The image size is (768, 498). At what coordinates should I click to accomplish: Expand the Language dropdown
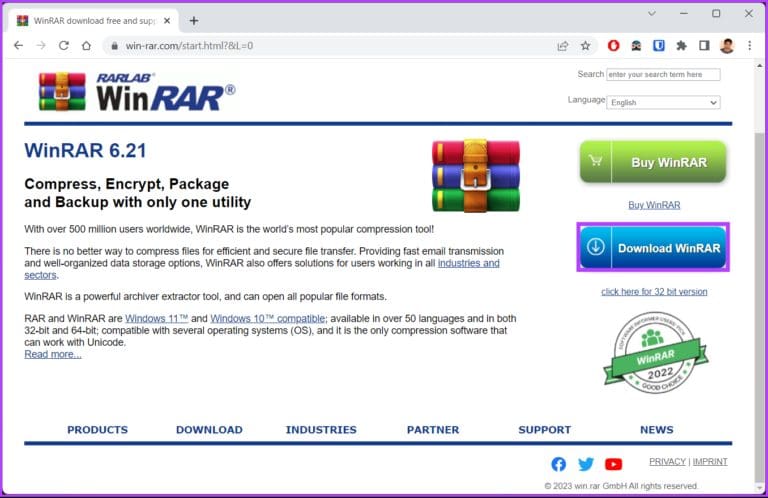click(x=664, y=102)
